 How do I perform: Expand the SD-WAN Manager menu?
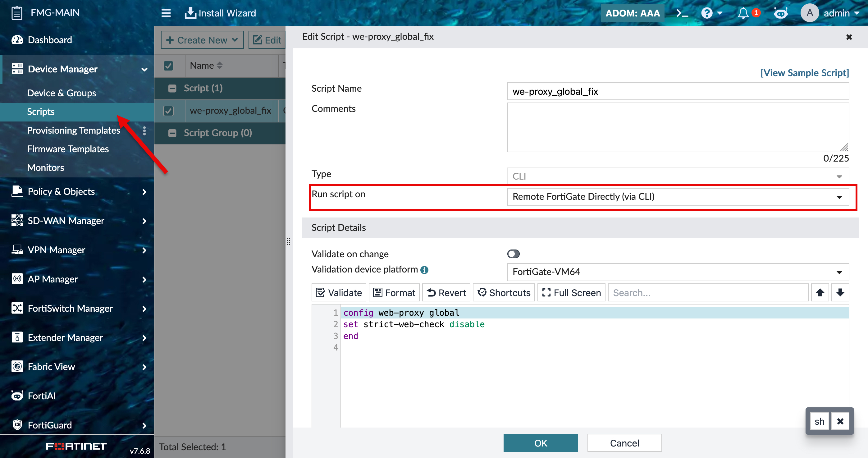coord(77,221)
